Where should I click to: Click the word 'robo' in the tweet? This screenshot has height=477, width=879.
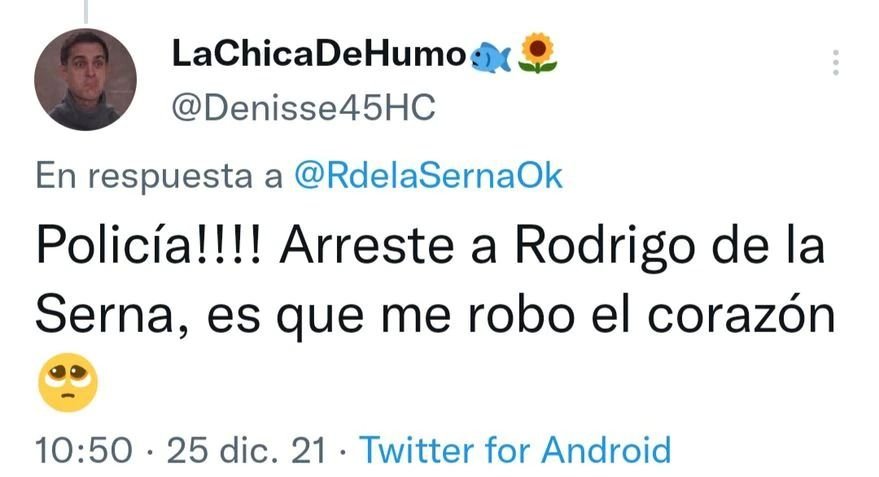pyautogui.click(x=521, y=316)
